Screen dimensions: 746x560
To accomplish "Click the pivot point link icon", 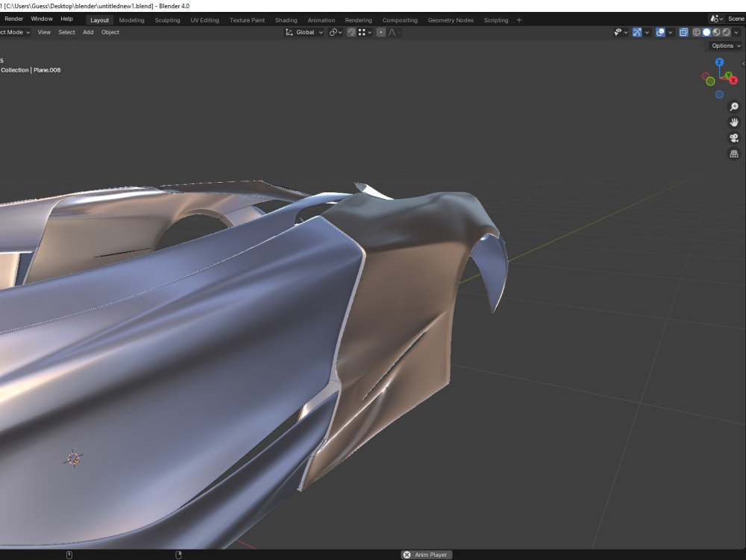I will coord(333,32).
